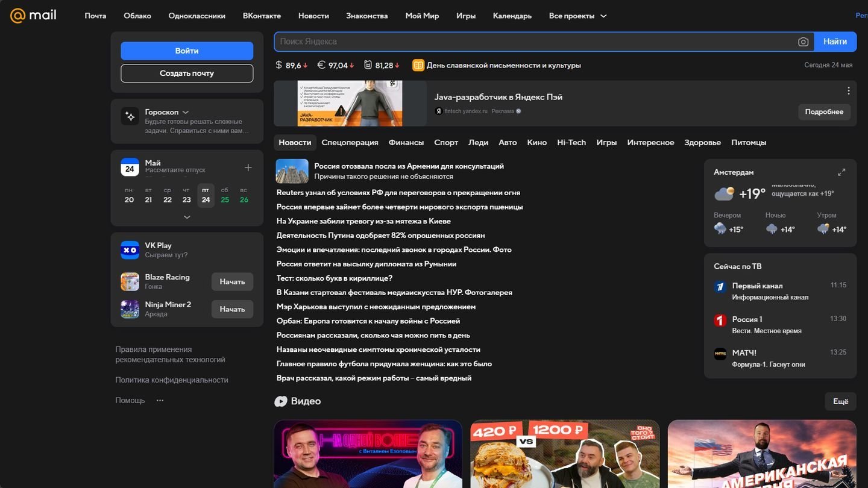The height and width of the screenshot is (488, 868).
Task: Click the Гороскоп sparkle icon
Action: click(130, 116)
